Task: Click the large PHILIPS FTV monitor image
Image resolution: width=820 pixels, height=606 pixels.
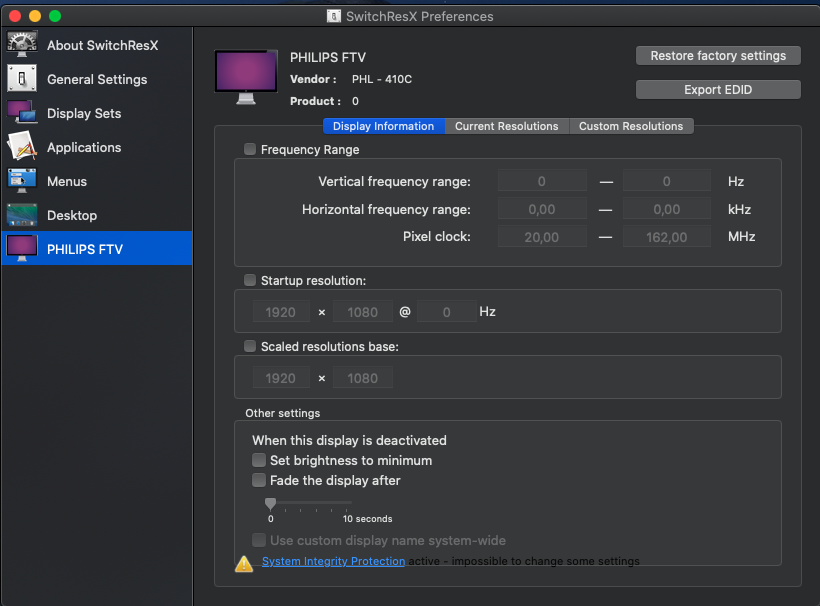Action: (x=246, y=77)
